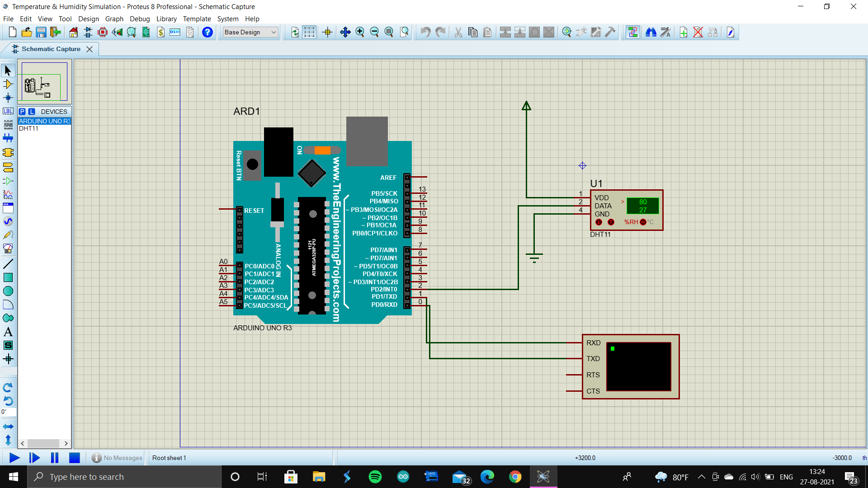Click the P pick devices button
This screenshot has height=488, width=868.
coord(22,112)
